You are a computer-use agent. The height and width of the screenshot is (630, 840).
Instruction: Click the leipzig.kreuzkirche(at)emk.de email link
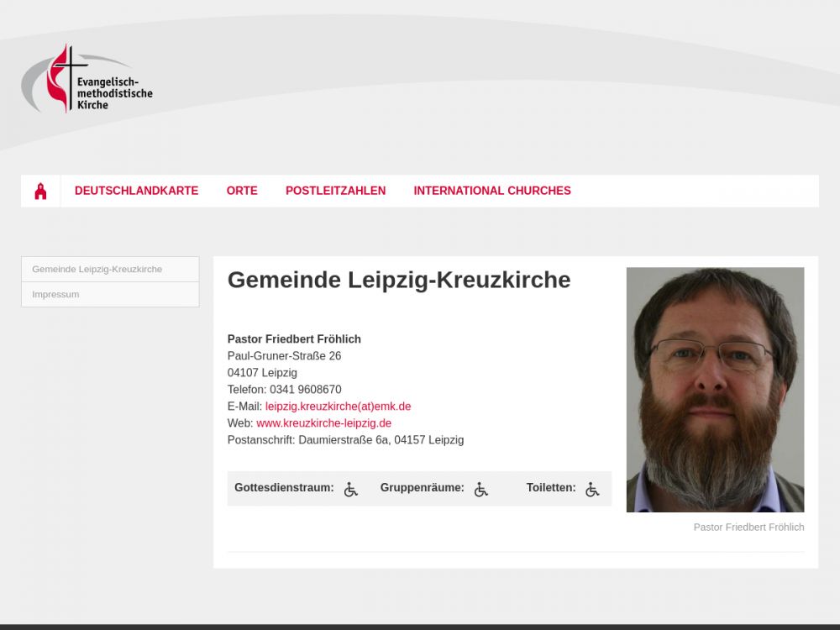[x=338, y=406]
